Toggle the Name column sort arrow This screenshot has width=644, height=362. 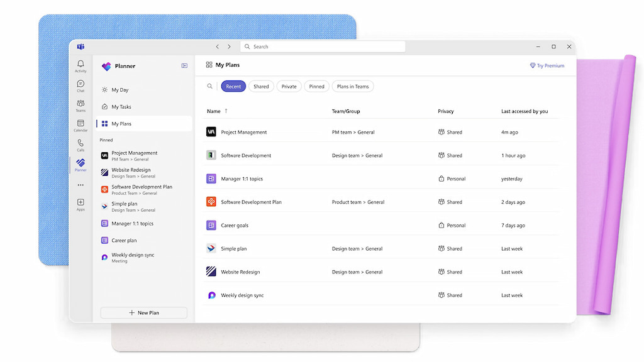pyautogui.click(x=225, y=111)
